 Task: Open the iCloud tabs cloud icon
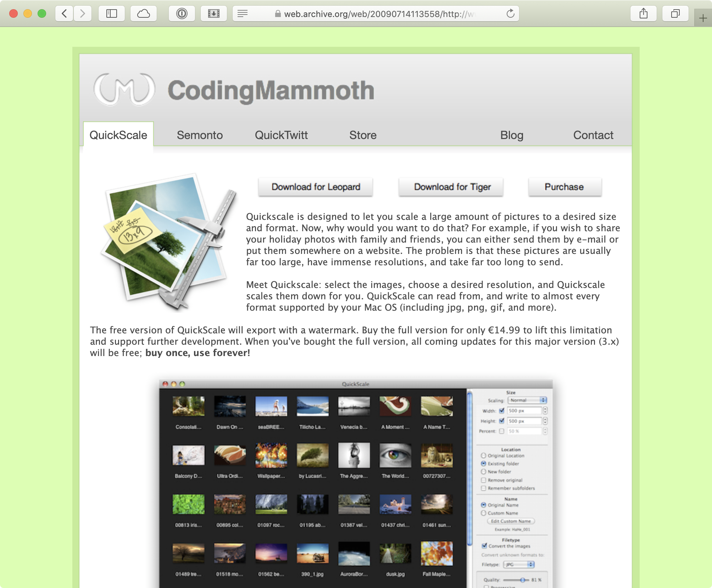coord(144,14)
